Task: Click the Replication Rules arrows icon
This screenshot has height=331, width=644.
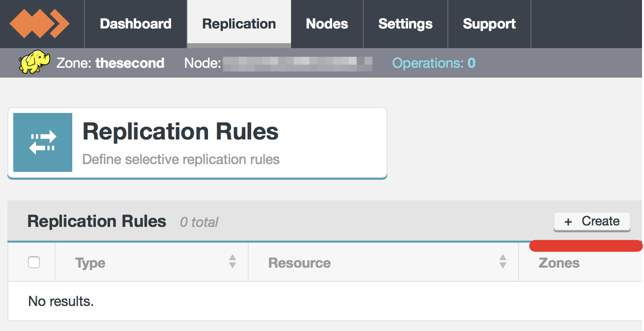Action: (43, 142)
